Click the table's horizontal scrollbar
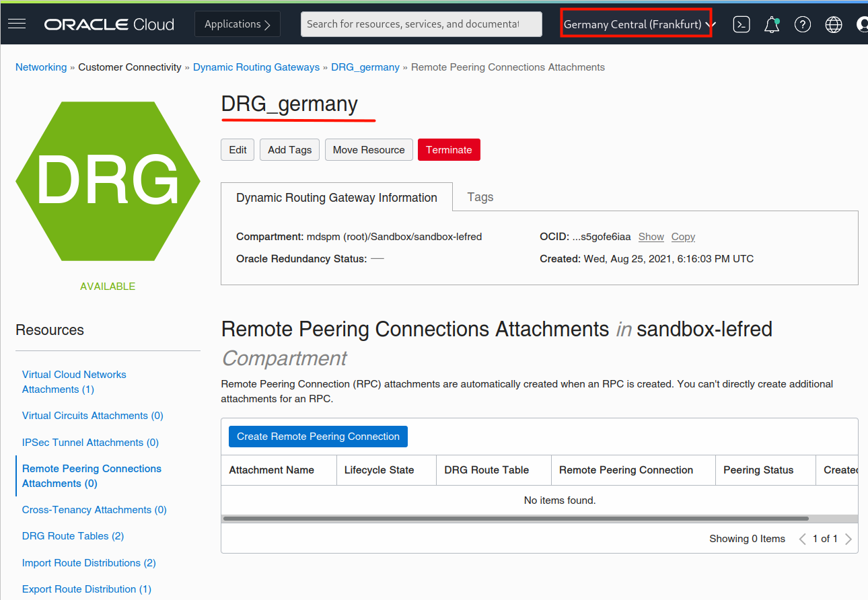868x600 pixels. pos(515,519)
